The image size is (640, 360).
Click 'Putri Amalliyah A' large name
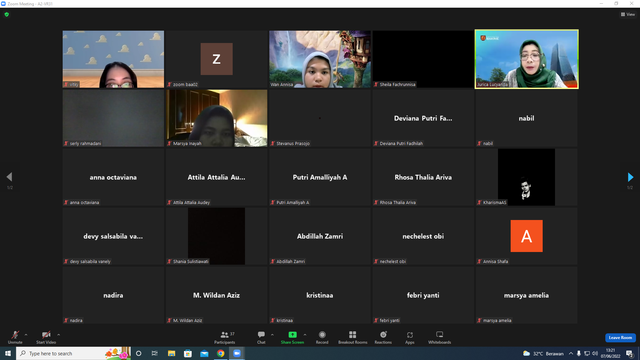click(x=320, y=177)
